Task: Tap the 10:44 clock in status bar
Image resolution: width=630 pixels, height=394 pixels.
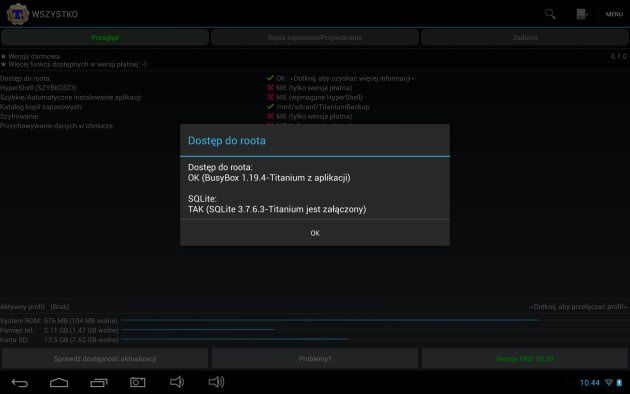Action: click(589, 383)
